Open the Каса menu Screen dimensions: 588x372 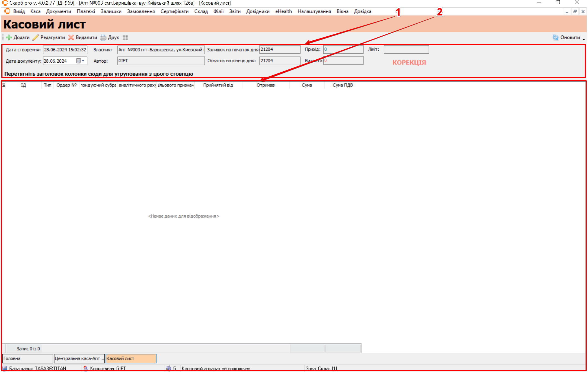pyautogui.click(x=35, y=11)
